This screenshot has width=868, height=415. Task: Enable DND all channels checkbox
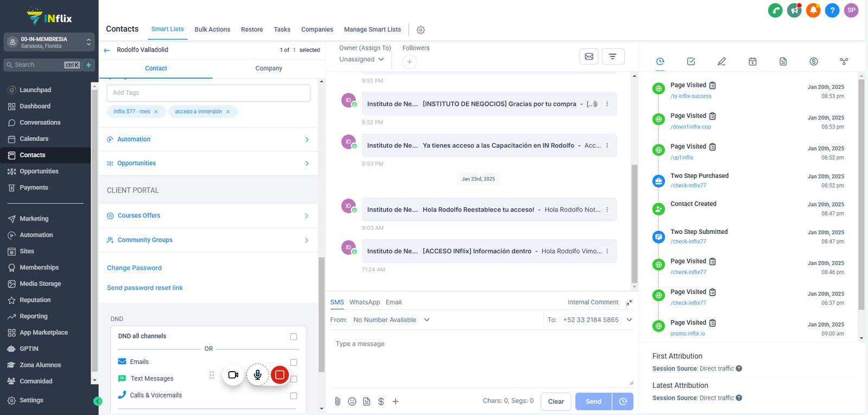click(293, 336)
